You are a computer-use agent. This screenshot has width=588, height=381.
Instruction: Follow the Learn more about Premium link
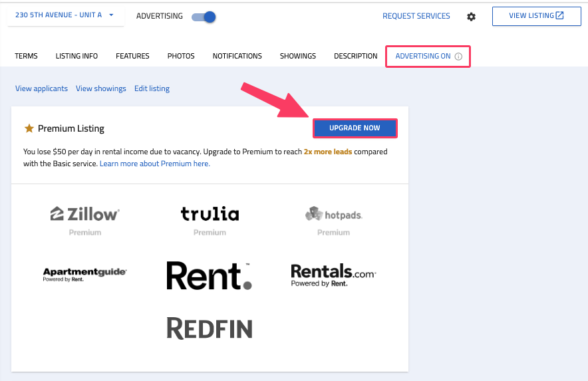tap(155, 164)
